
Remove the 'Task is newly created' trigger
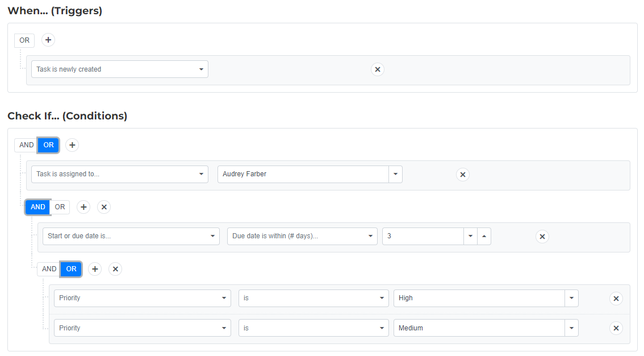(x=378, y=69)
